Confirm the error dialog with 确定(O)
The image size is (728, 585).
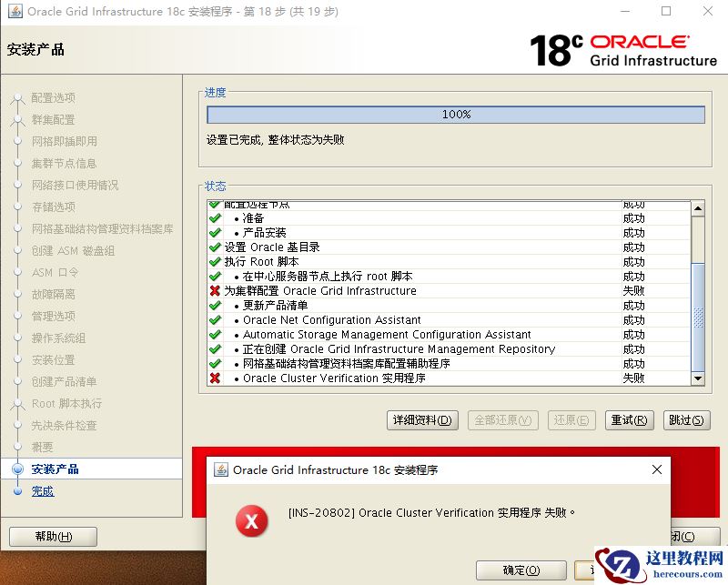pos(521,570)
